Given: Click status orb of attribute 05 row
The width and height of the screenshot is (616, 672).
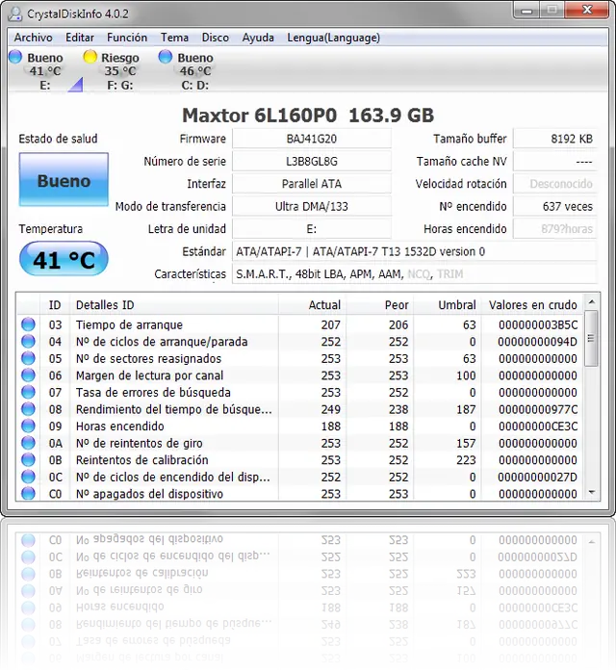Looking at the screenshot, I should [x=28, y=358].
